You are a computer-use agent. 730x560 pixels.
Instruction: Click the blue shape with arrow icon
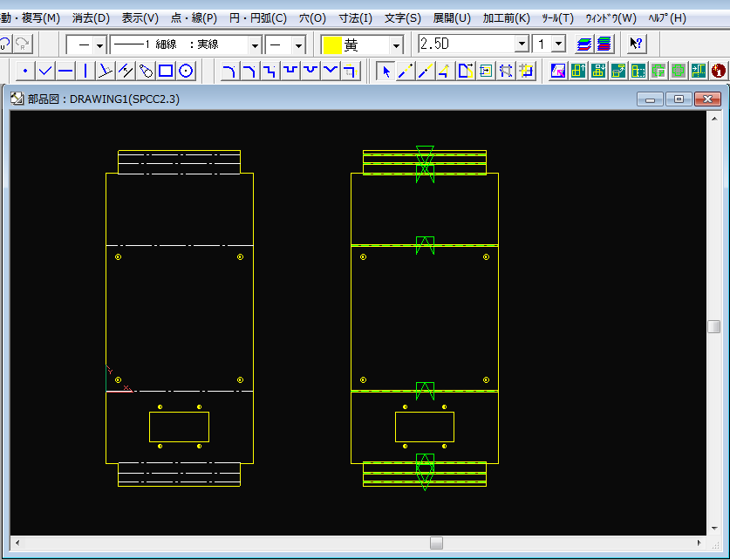[x=466, y=72]
